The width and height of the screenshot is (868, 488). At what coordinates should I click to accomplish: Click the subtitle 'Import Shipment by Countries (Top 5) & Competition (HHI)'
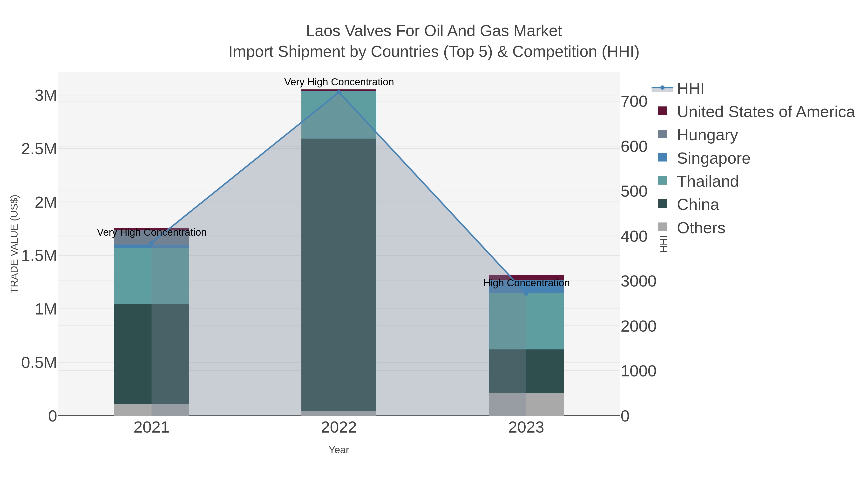434,52
